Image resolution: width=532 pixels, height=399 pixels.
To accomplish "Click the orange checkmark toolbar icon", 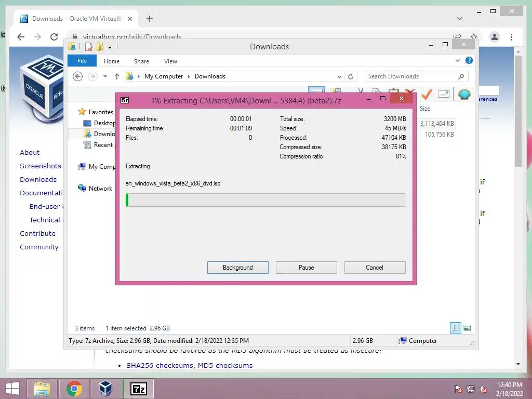I will coord(427,94).
